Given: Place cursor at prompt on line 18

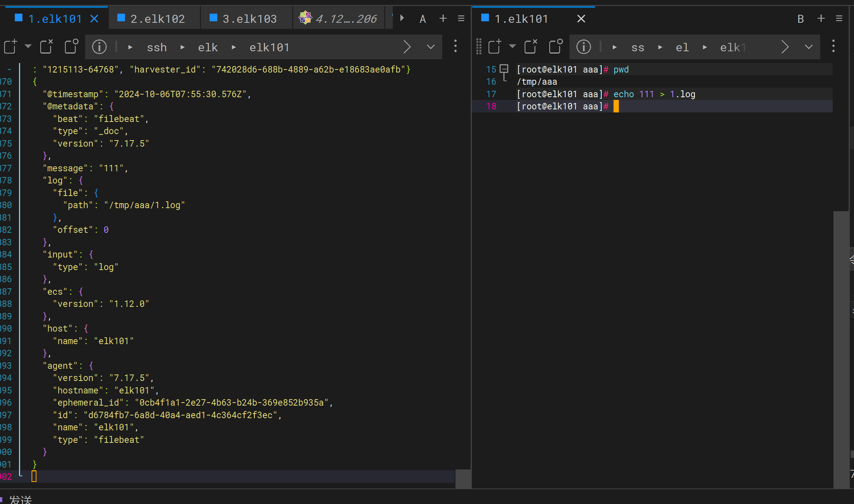Looking at the screenshot, I should (x=616, y=106).
